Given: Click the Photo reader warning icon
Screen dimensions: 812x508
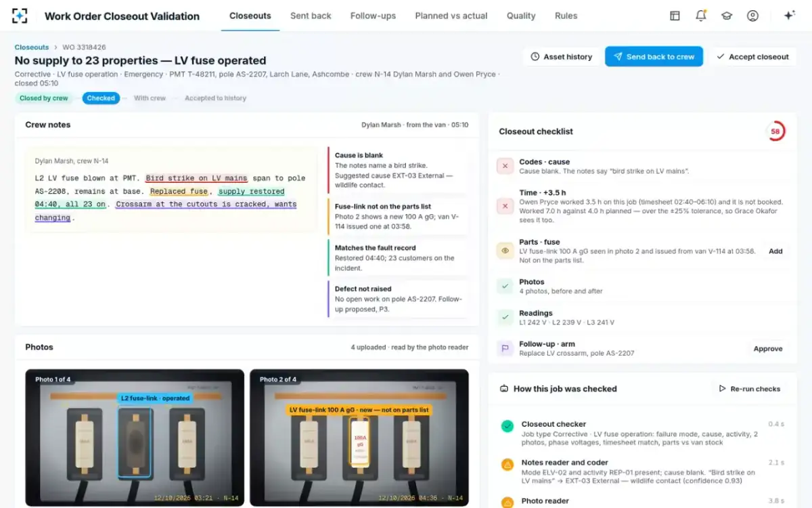Looking at the screenshot, I should (507, 503).
